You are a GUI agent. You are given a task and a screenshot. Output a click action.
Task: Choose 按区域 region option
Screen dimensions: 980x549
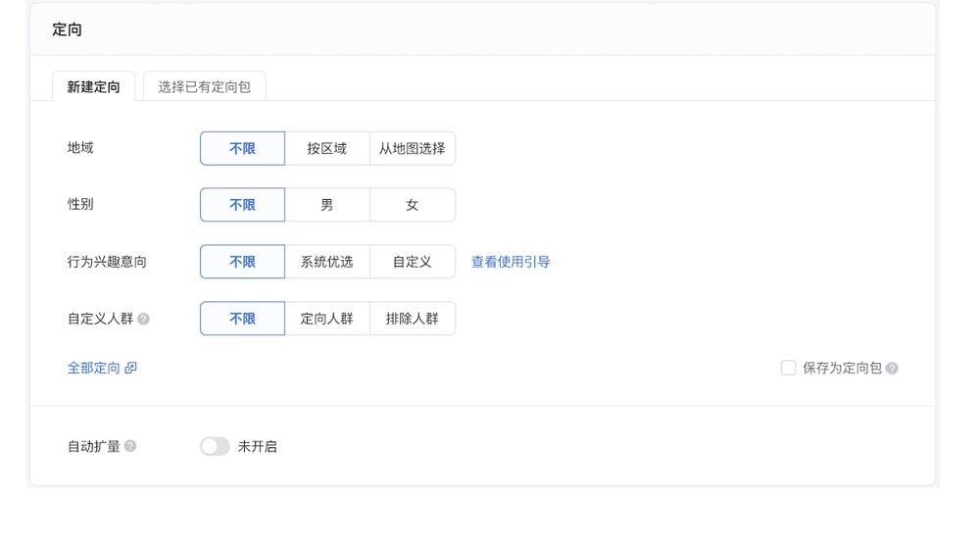click(x=327, y=148)
